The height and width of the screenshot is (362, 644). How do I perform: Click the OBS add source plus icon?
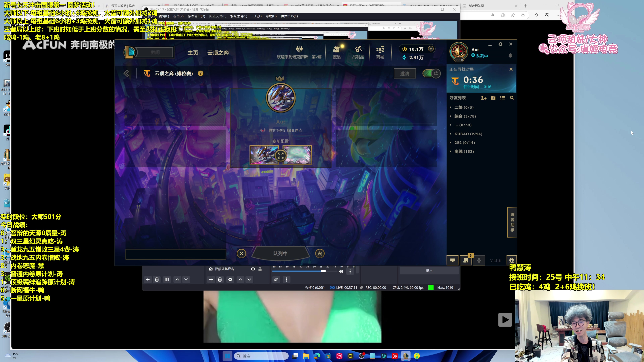(x=211, y=280)
